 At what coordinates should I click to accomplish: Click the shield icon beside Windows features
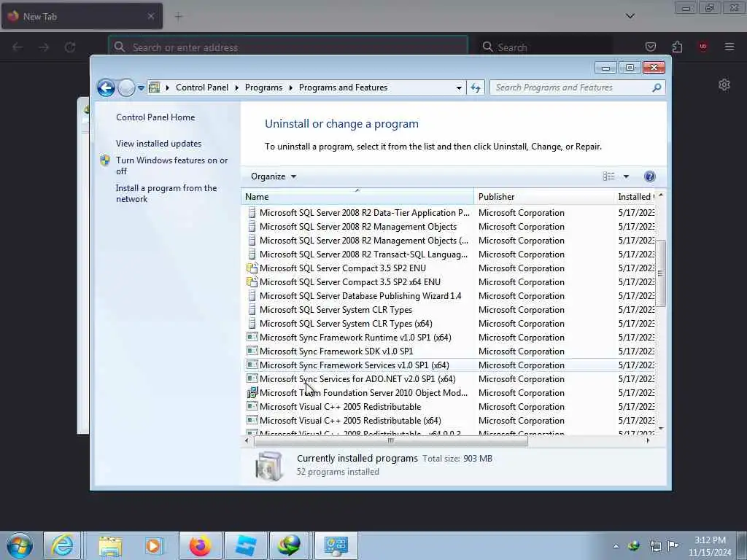[105, 160]
